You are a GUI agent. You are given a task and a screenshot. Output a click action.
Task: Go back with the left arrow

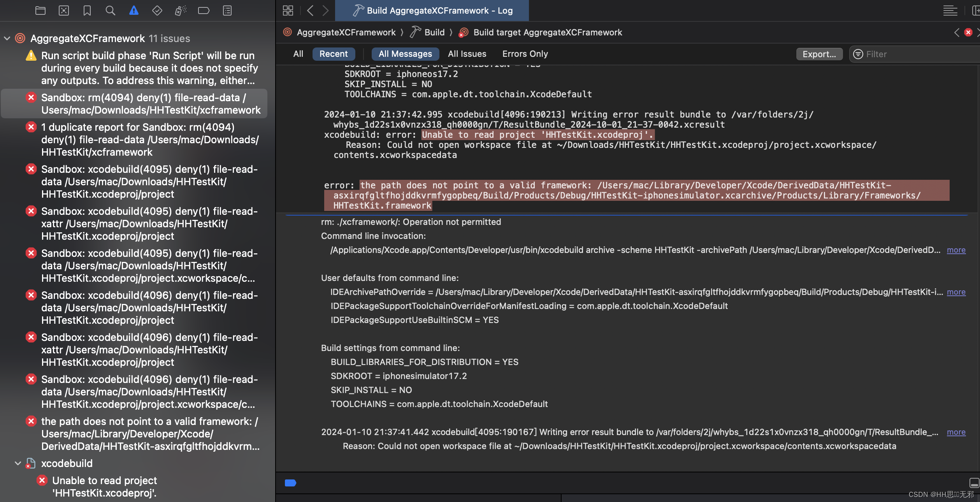(310, 11)
